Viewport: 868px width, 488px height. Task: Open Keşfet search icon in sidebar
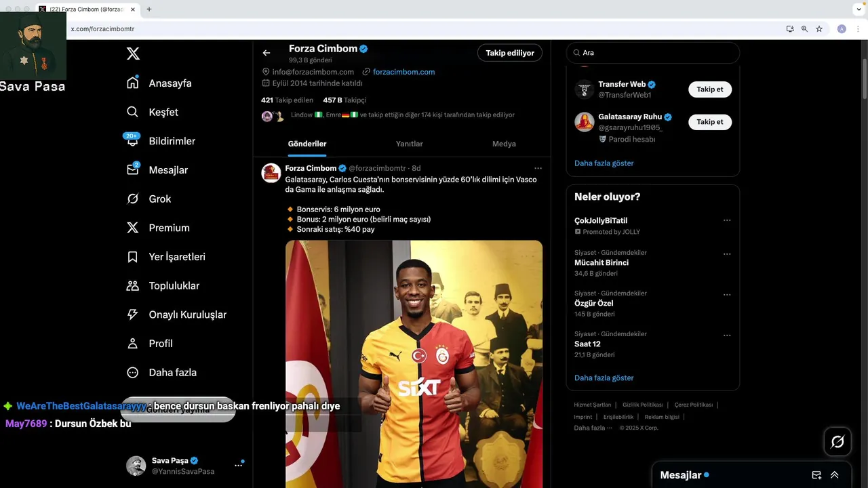(133, 112)
